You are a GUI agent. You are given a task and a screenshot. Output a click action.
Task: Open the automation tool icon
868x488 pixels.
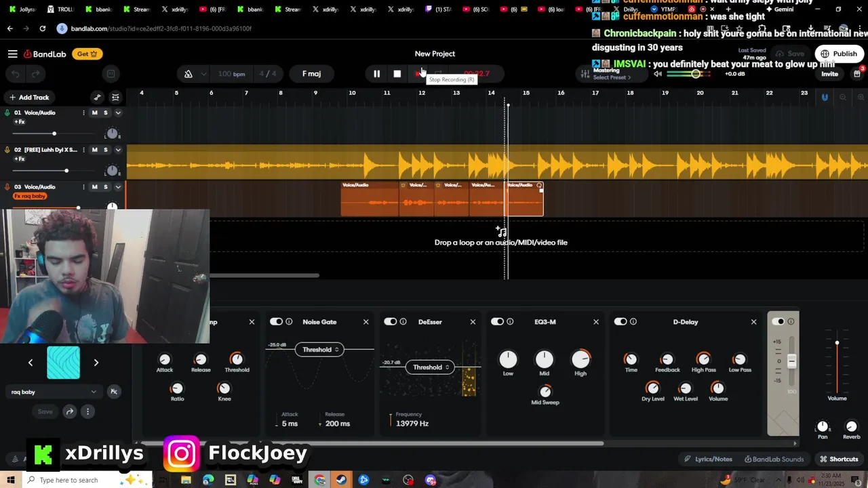[x=97, y=98]
